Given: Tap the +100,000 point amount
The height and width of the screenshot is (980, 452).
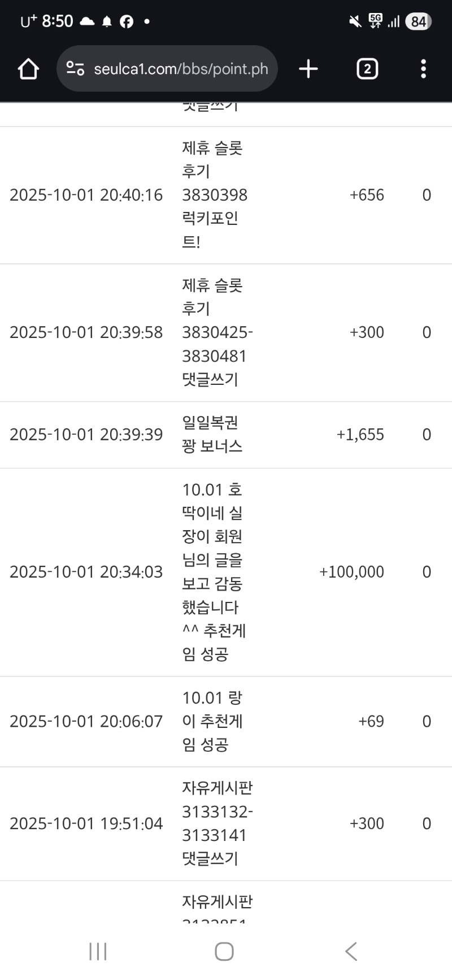Looking at the screenshot, I should [x=351, y=572].
